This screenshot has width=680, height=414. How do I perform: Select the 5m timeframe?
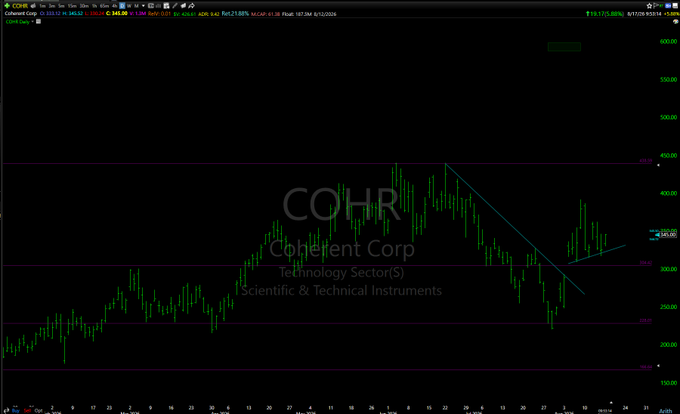point(61,6)
